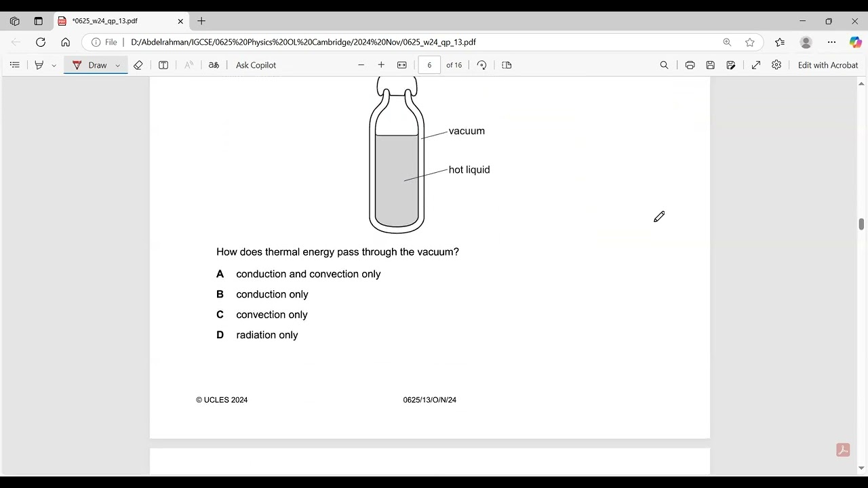The height and width of the screenshot is (488, 868).
Task: Zoom in on the PDF page
Action: (x=381, y=65)
